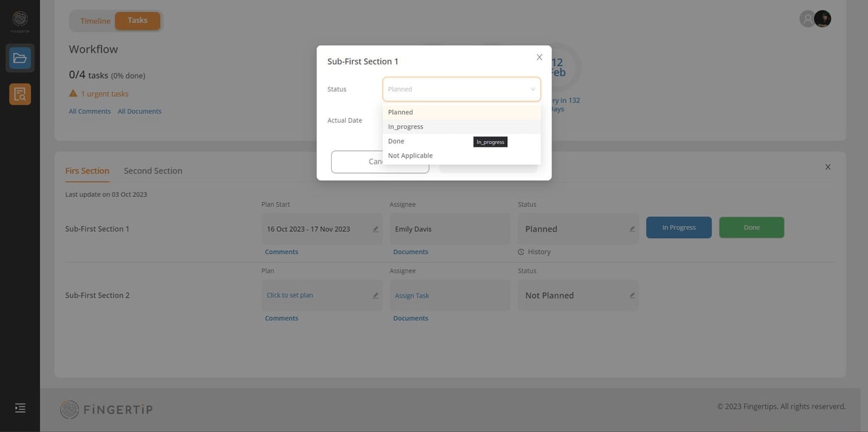The width and height of the screenshot is (868, 432).
Task: Switch to the Timeline view
Action: click(95, 21)
